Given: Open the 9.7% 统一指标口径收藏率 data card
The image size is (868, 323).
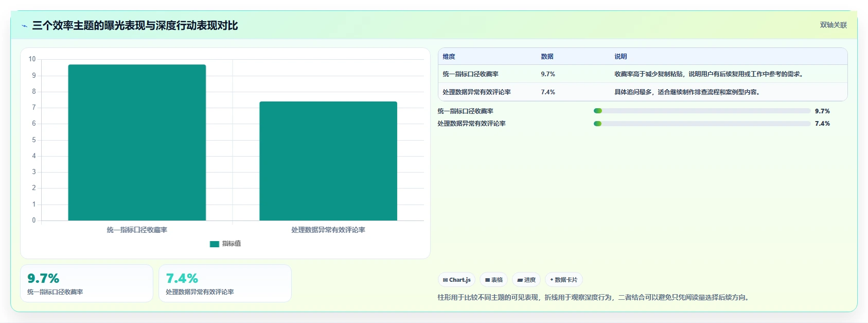Looking at the screenshot, I should [86, 283].
